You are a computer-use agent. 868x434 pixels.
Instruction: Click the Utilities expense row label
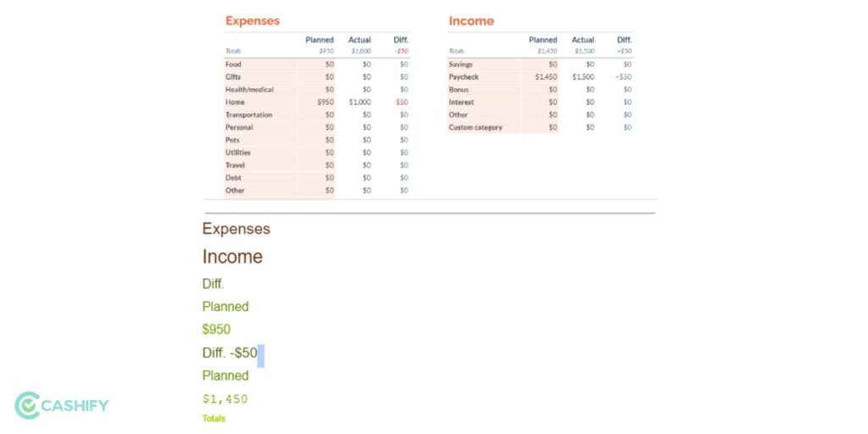pos(238,153)
